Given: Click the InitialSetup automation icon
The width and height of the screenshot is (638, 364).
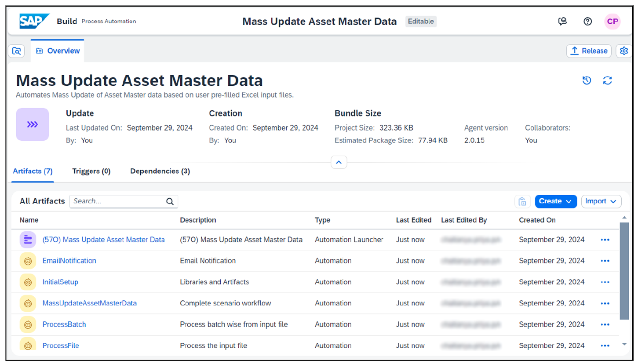Looking at the screenshot, I should 28,282.
